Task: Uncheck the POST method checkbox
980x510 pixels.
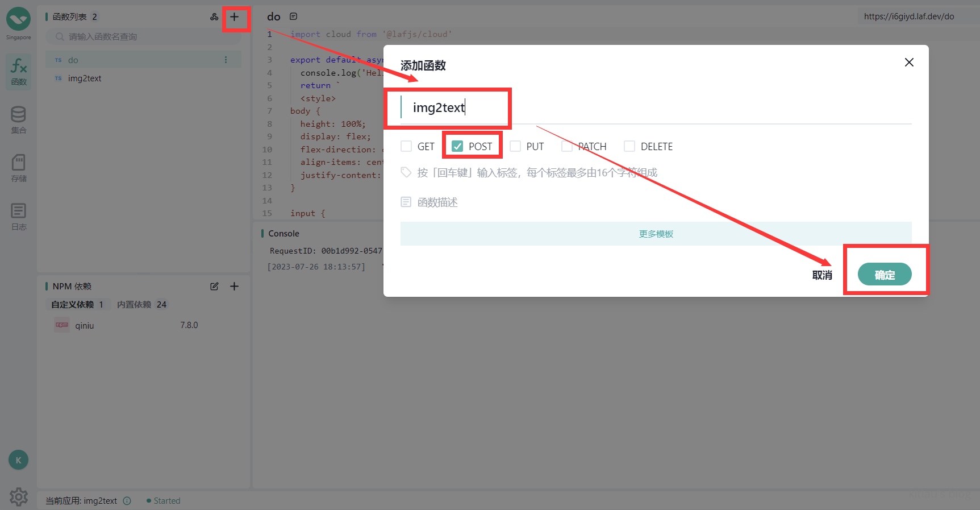Action: 457,147
